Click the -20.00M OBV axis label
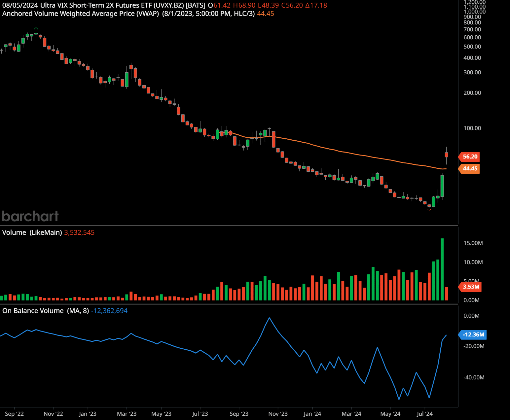Image resolution: width=510 pixels, height=420 pixels. point(474,346)
